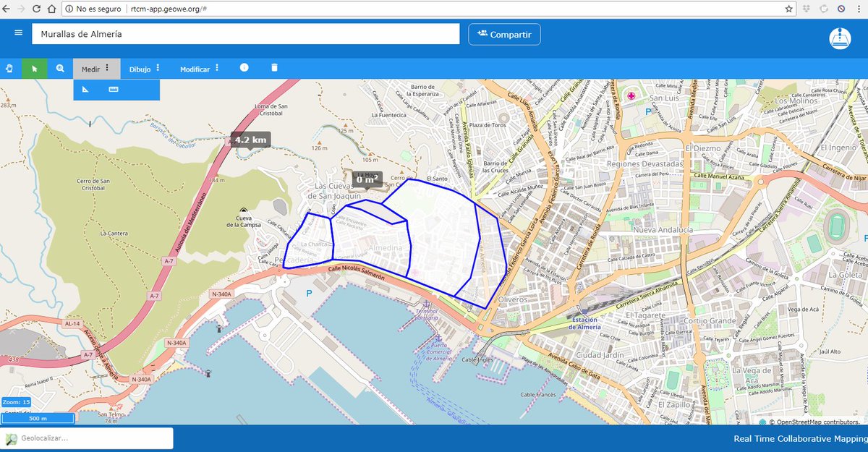This screenshot has height=452, width=868.
Task: Click the geolocation search magnifier icon
Action: click(x=10, y=438)
